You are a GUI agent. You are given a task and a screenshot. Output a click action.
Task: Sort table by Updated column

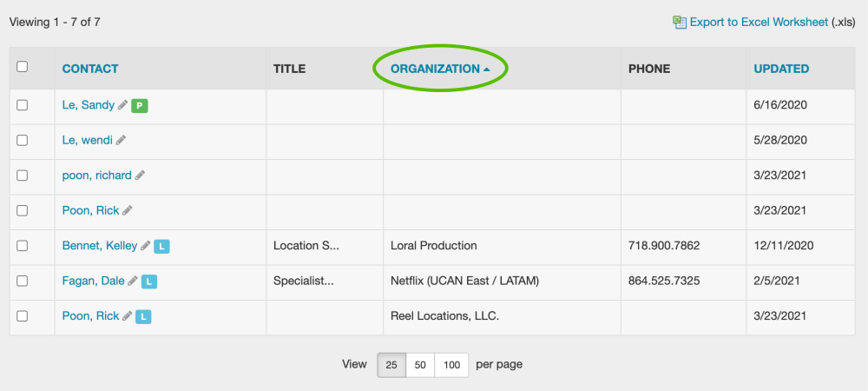(781, 69)
